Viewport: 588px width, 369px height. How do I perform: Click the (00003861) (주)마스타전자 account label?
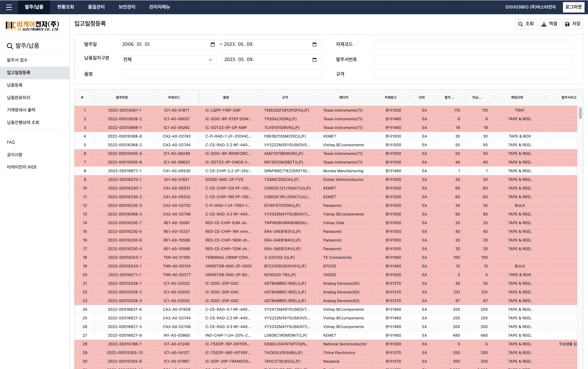point(530,7)
